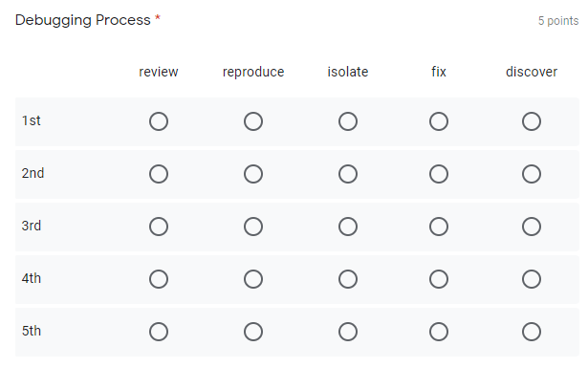Click the 5 points label
This screenshot has width=588, height=368.
click(558, 21)
